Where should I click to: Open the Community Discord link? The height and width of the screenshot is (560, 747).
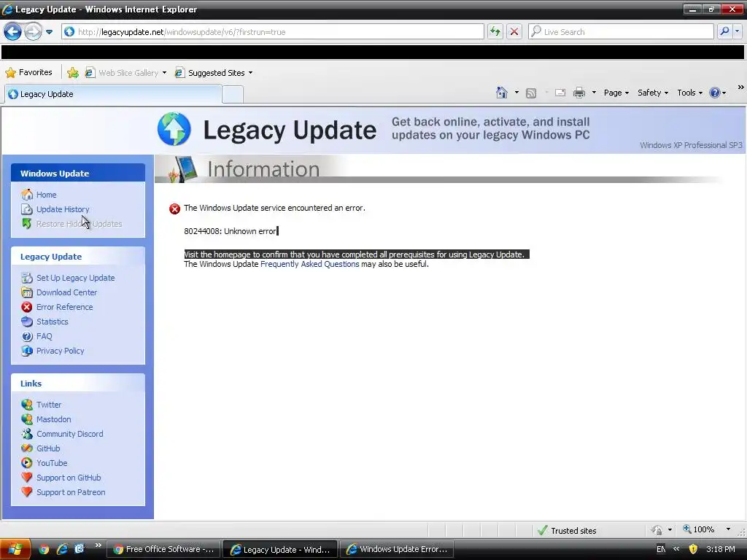[x=70, y=434]
